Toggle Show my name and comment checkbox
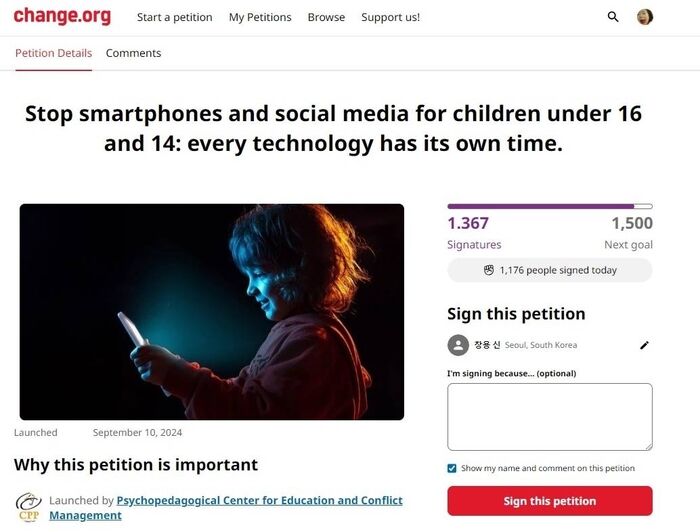Screen dimensions: 700x532 [452, 468]
